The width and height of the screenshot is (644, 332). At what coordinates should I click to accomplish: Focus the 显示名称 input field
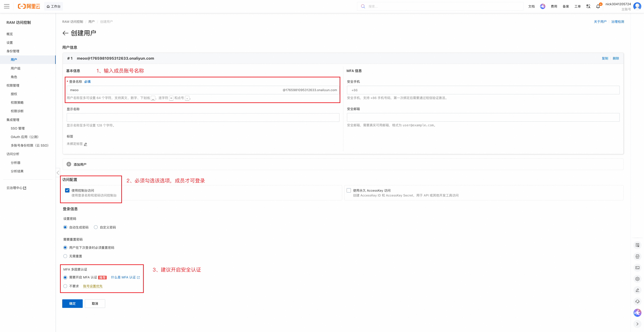point(203,117)
